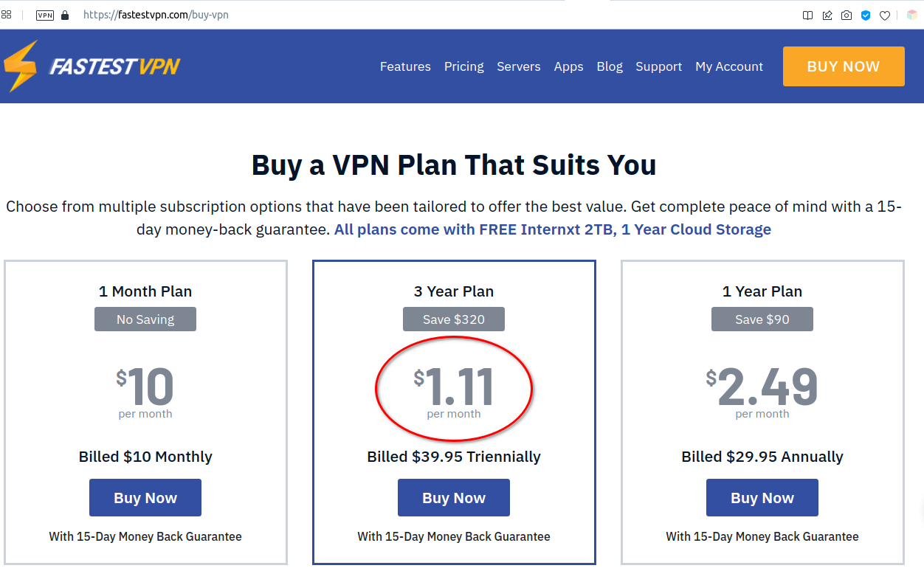924x571 pixels.
Task: Click the FastestVPN lightning logo
Action: pyautogui.click(x=92, y=66)
